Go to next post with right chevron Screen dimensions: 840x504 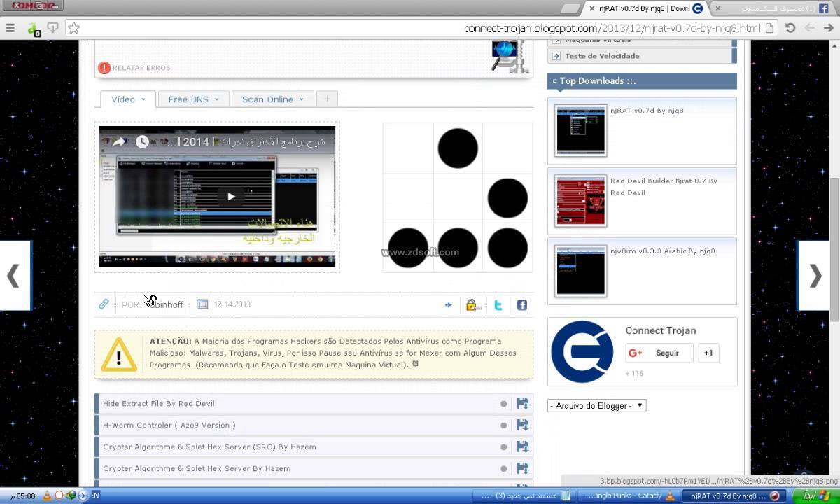point(814,276)
